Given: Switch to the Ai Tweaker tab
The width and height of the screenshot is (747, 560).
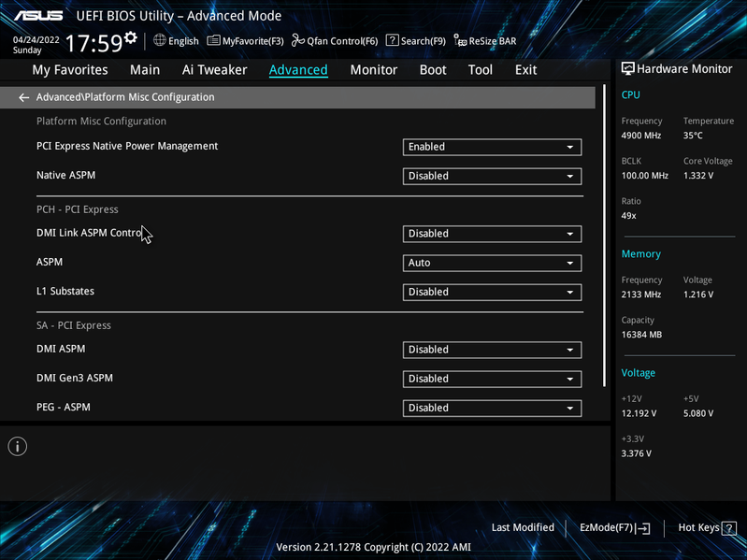Looking at the screenshot, I should (x=214, y=70).
